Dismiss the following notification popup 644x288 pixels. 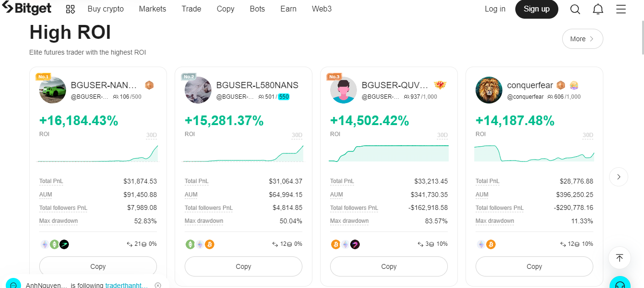(x=158, y=285)
